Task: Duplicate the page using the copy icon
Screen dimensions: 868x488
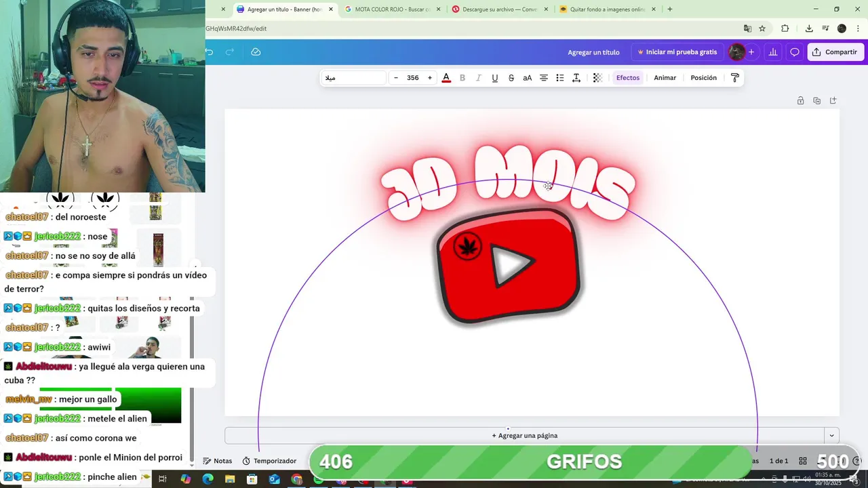Action: pyautogui.click(x=816, y=101)
